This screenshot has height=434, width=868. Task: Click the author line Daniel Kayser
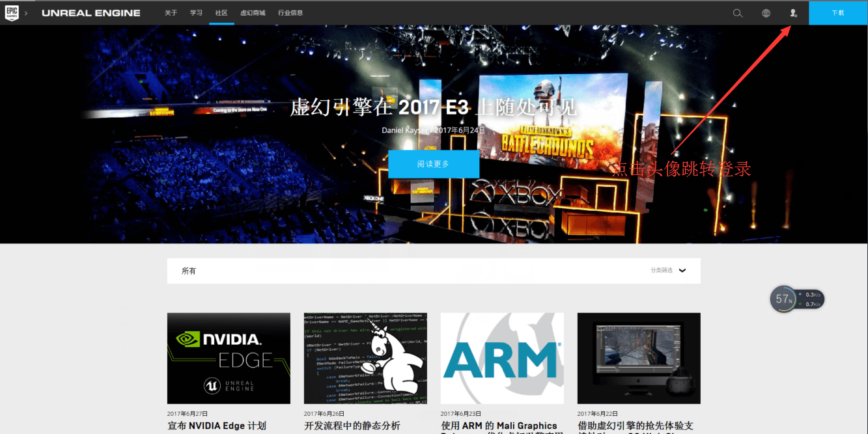(406, 130)
